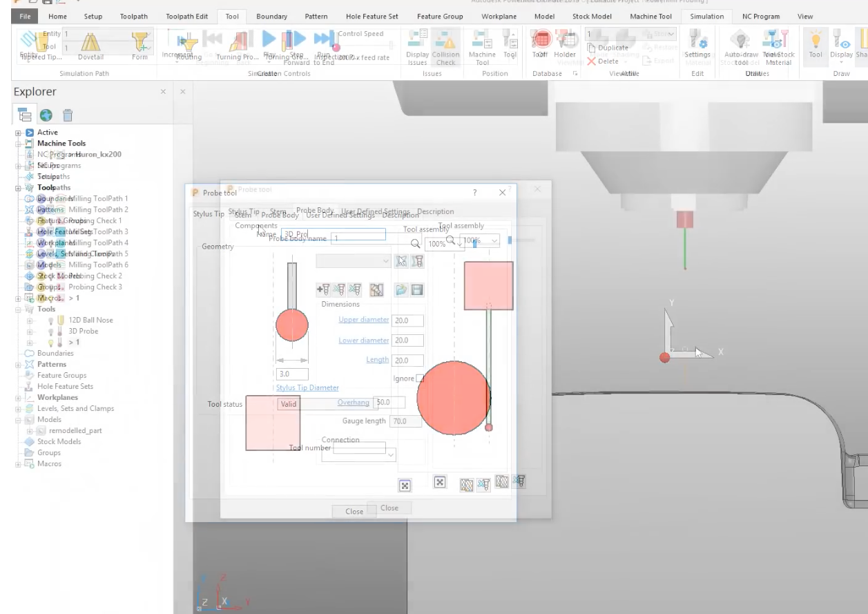The image size is (868, 614).
Task: Click the add tool component icon
Action: (x=322, y=290)
